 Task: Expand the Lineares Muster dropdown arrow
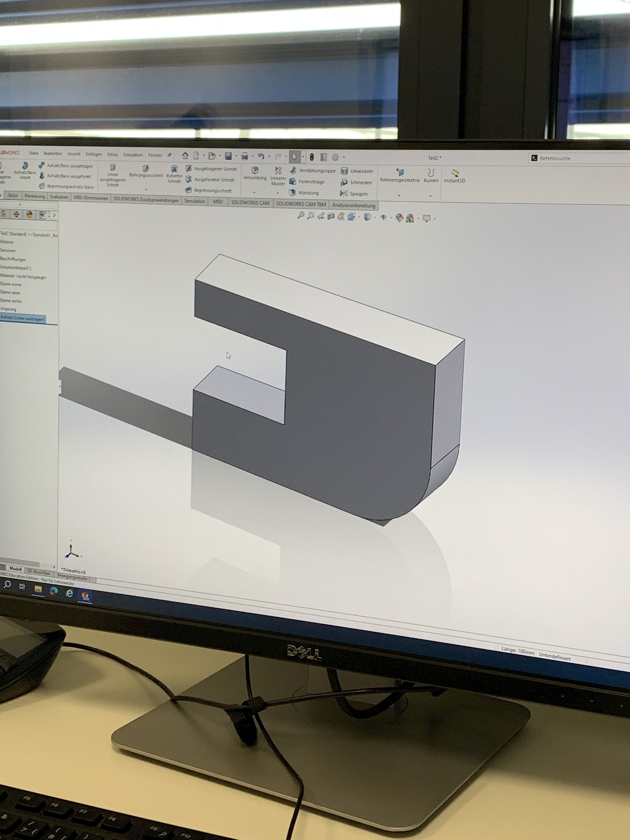[278, 193]
